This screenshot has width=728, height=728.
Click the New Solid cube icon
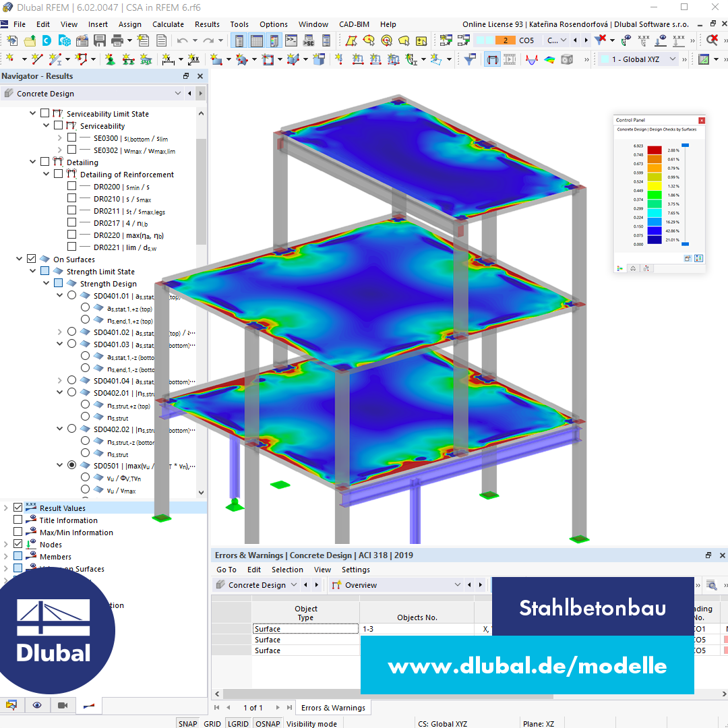(x=318, y=59)
